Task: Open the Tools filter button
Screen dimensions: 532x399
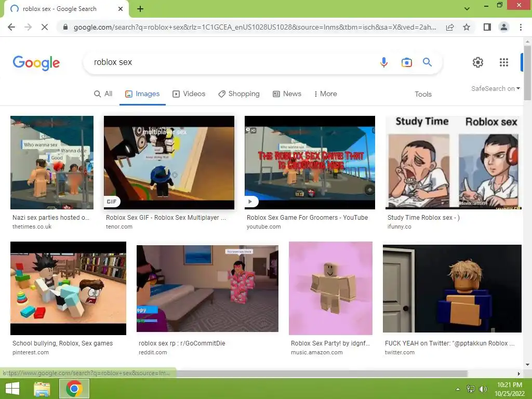Action: 423,95
